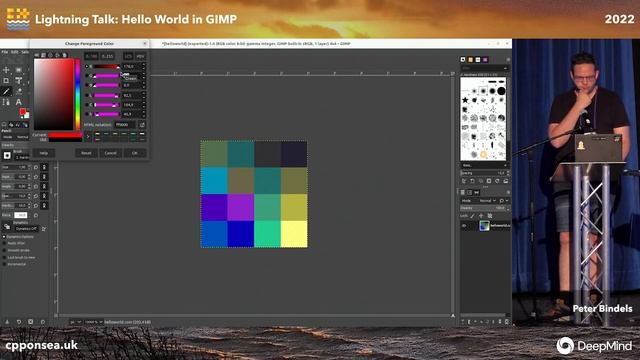
Task: Select the C channel radio button
Action: 87,104
